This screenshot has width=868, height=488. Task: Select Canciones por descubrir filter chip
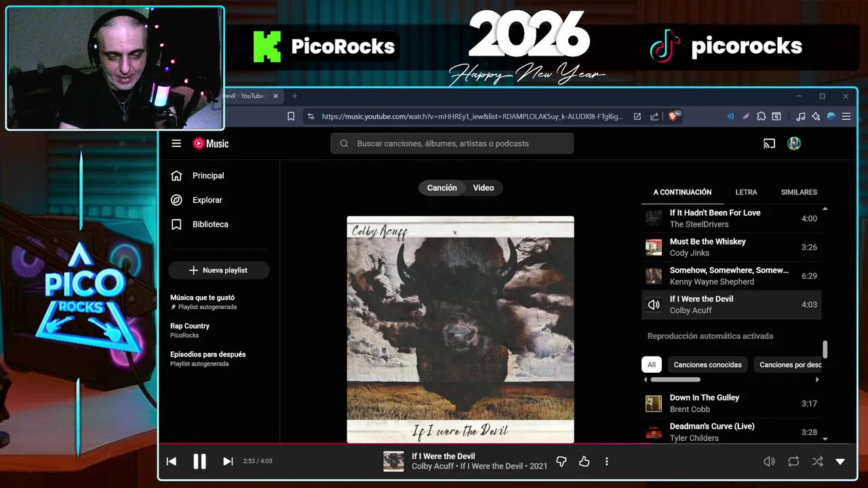(x=788, y=365)
